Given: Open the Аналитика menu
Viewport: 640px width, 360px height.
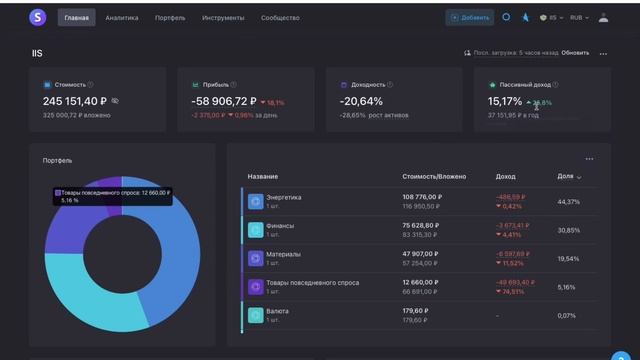Looking at the screenshot, I should tap(122, 18).
